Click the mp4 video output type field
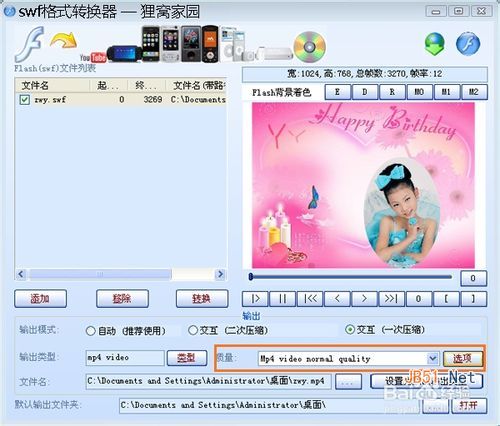500x426 pixels. pos(125,358)
